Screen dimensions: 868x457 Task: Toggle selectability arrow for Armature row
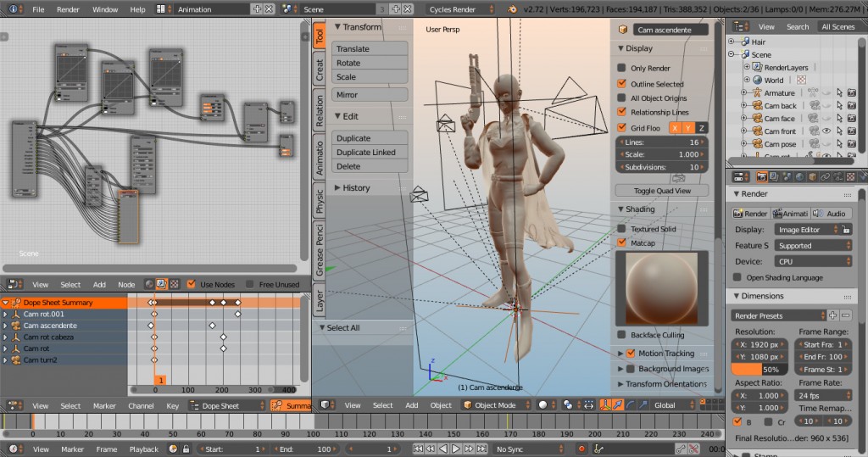tap(839, 93)
